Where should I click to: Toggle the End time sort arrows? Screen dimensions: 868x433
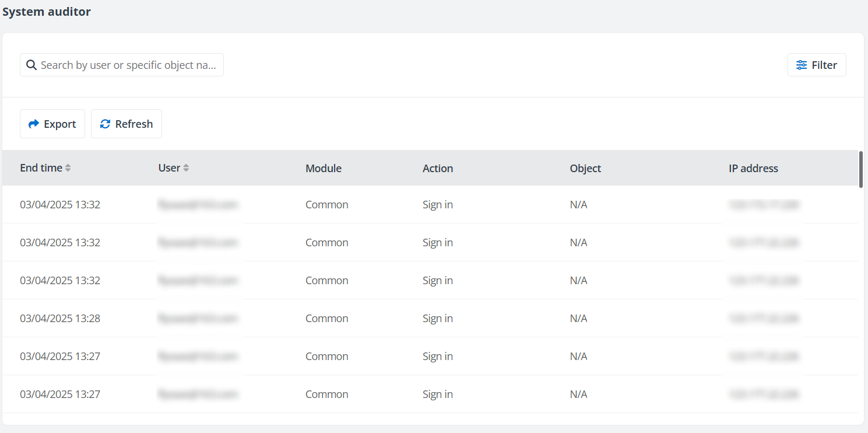tap(68, 168)
